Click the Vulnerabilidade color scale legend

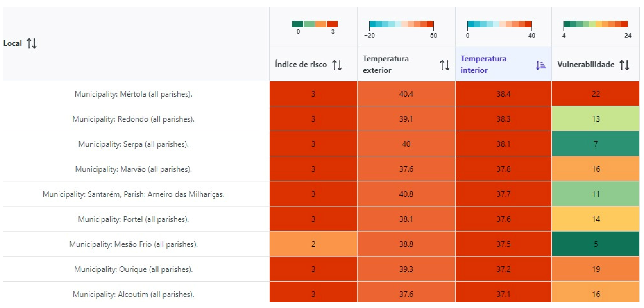pyautogui.click(x=595, y=24)
